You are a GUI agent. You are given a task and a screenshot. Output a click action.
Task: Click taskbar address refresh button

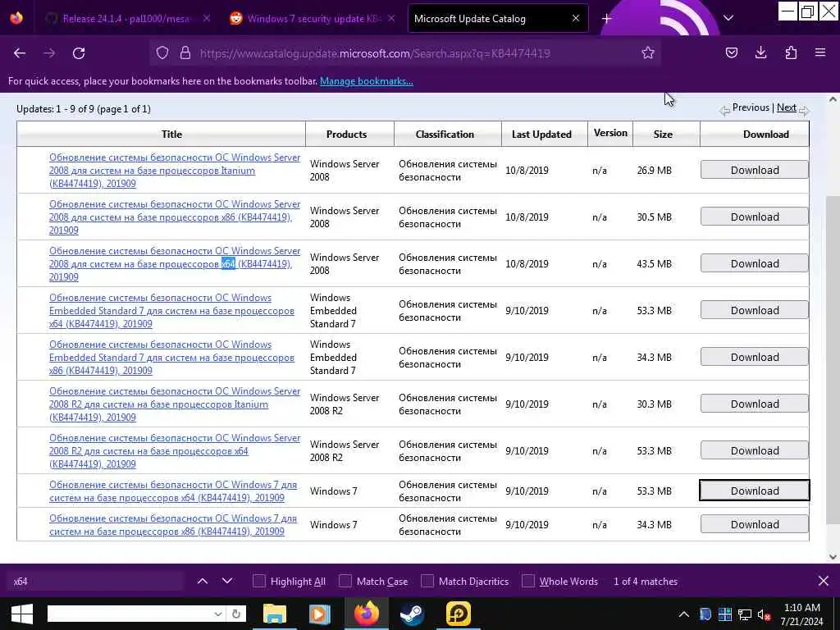pyautogui.click(x=236, y=614)
